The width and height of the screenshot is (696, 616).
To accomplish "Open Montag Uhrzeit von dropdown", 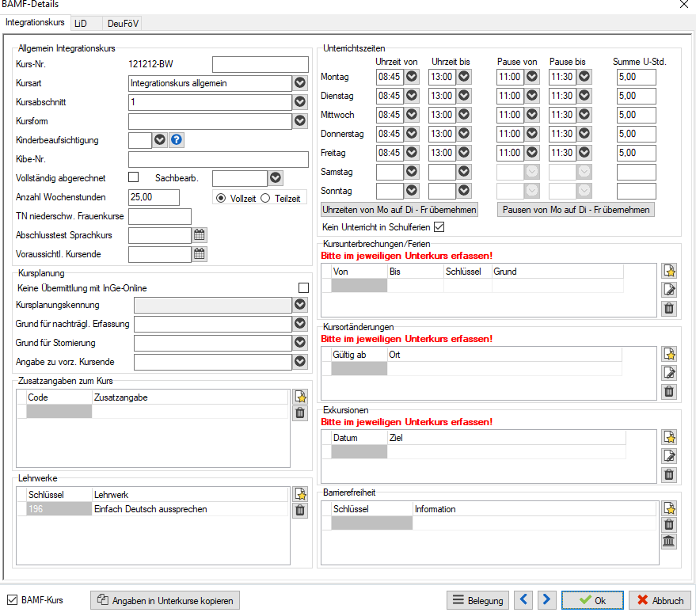I will point(412,76).
